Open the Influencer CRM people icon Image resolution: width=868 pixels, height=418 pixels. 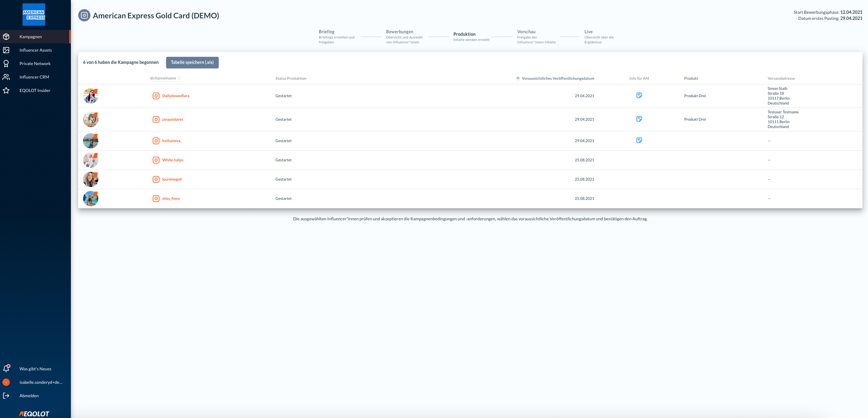click(x=6, y=77)
